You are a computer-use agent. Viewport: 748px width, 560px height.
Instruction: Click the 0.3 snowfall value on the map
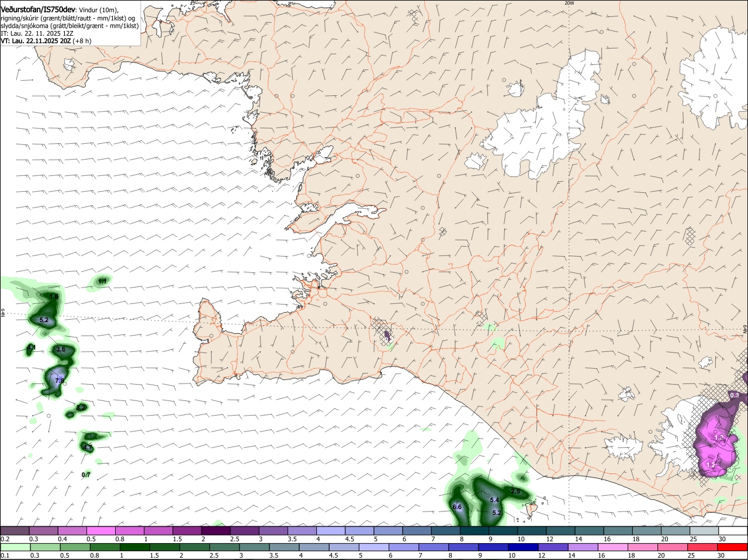coord(735,395)
